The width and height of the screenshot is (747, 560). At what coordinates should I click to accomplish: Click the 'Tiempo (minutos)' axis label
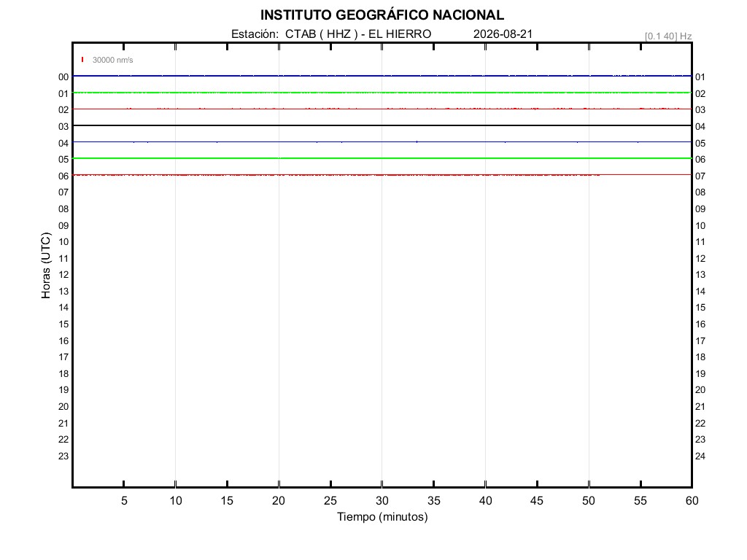point(382,517)
